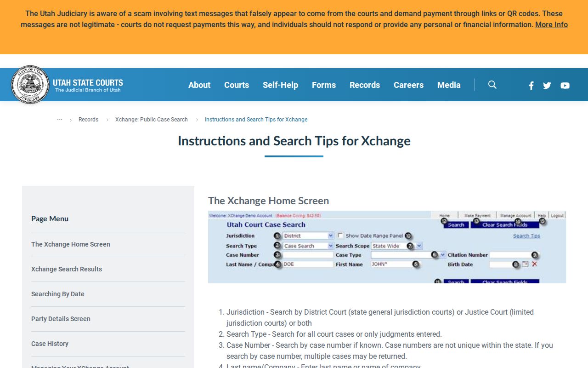Jump to The Xchange Home Screen section

[x=71, y=244]
